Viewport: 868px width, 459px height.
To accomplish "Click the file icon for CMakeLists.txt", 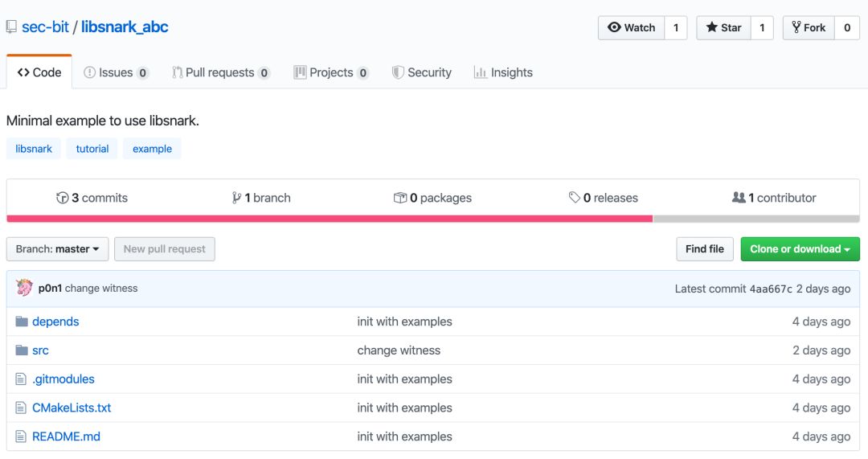I will (x=21, y=408).
